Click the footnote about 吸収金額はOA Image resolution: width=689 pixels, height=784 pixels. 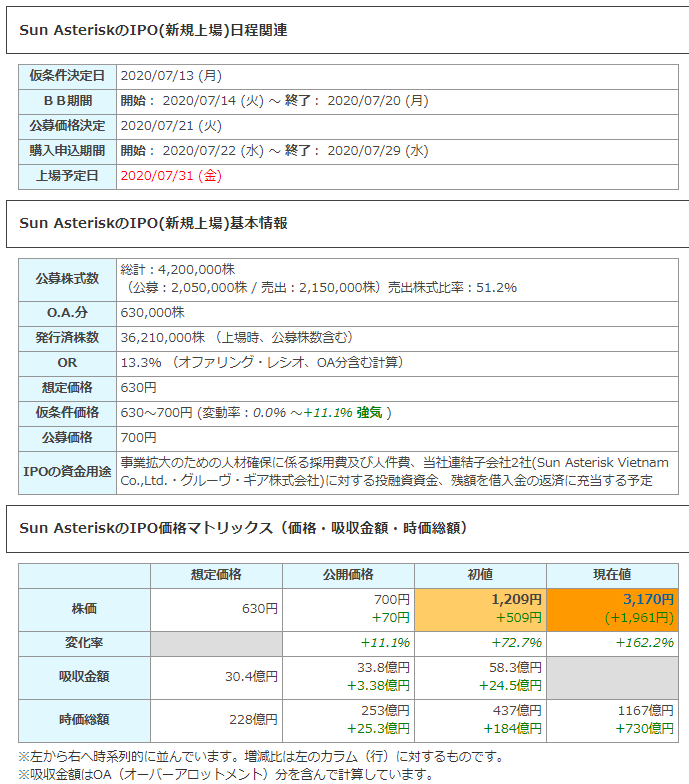pos(226,774)
